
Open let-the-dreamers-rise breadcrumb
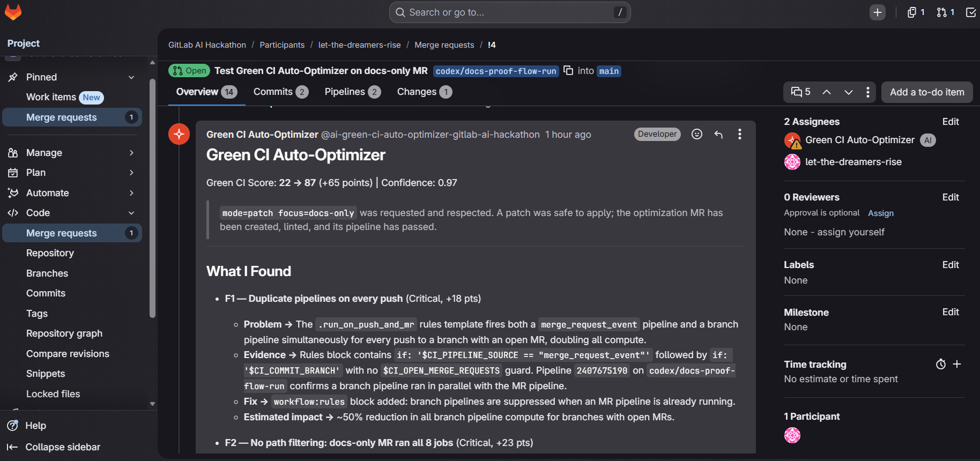coord(359,45)
